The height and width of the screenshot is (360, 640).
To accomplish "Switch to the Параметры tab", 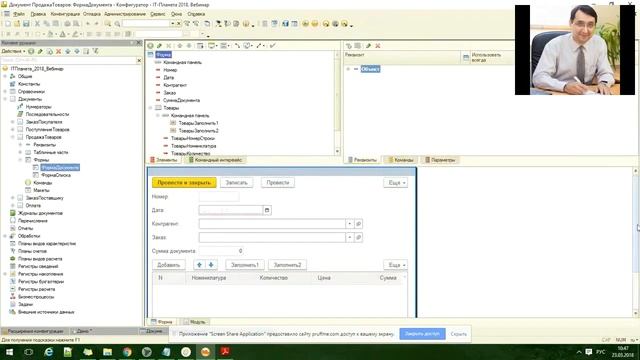I will 440,160.
